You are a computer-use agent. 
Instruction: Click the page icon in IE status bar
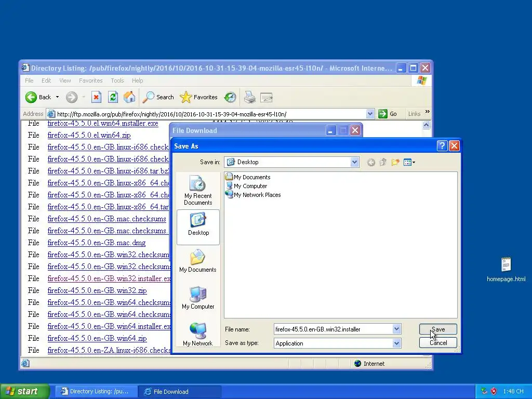point(25,363)
